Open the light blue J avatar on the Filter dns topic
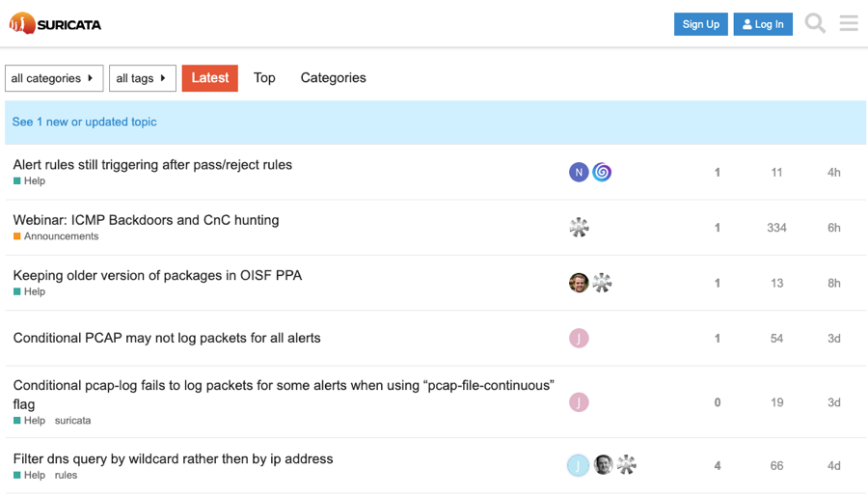Screen dimensions: 868x496 click(x=578, y=465)
